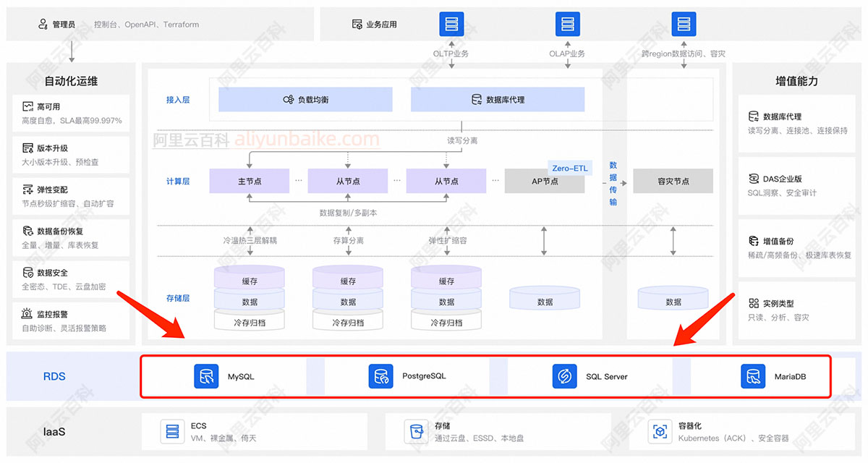Image resolution: width=868 pixels, height=463 pixels.
Task: Click the 监控报警 icon
Action: click(x=28, y=314)
